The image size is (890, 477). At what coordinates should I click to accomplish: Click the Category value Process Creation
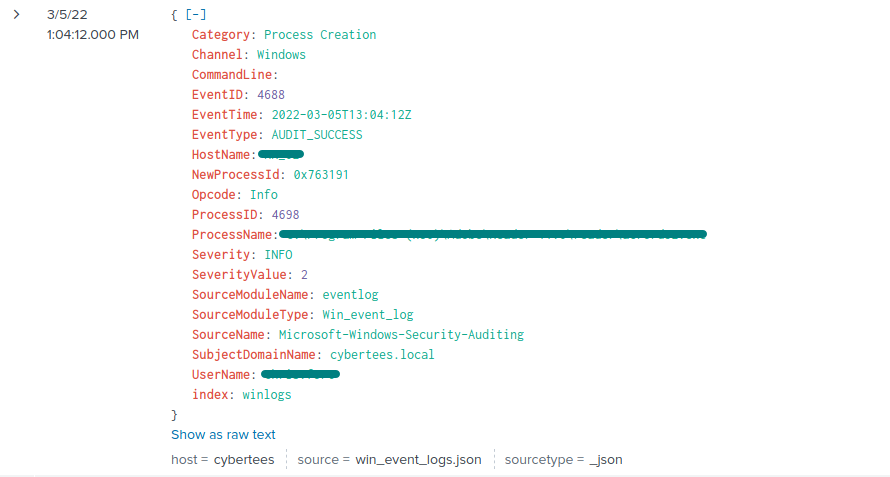320,35
